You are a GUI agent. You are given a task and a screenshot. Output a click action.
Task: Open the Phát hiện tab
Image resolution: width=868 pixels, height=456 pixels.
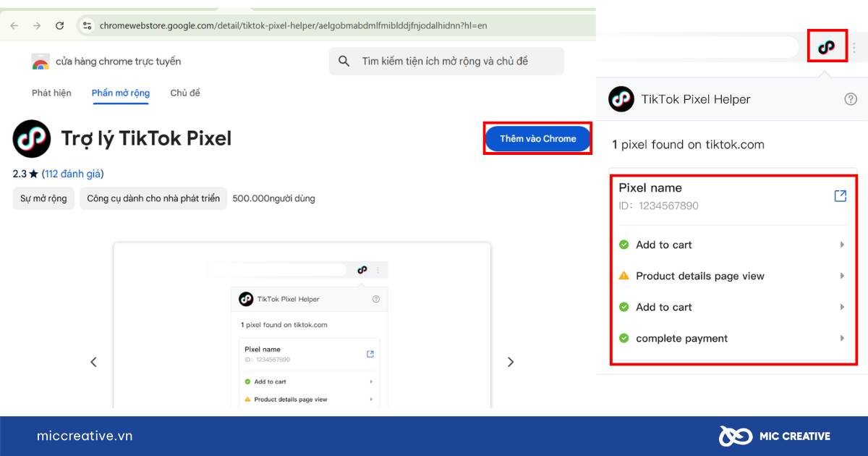pyautogui.click(x=51, y=93)
